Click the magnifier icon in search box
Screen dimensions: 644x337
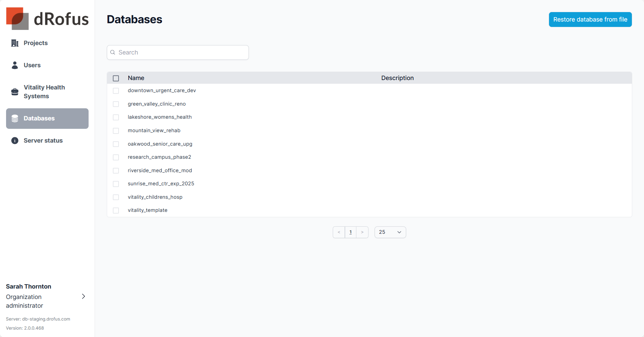click(113, 52)
